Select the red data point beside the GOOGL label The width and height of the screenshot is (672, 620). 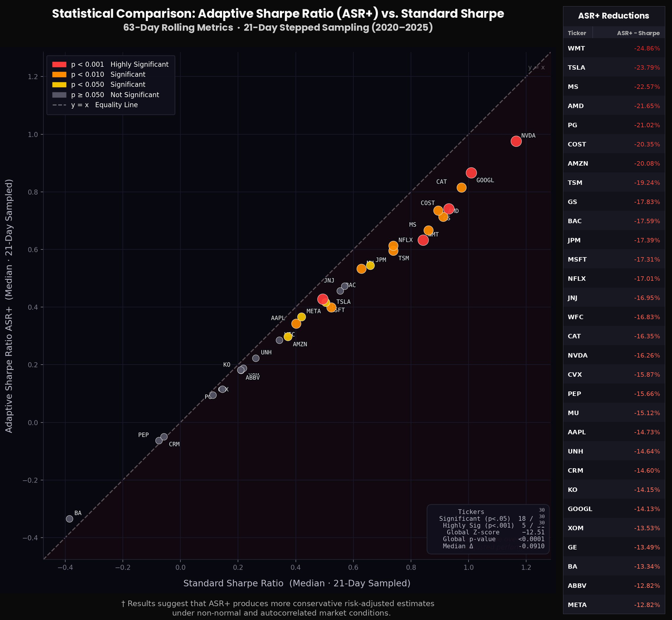click(471, 173)
